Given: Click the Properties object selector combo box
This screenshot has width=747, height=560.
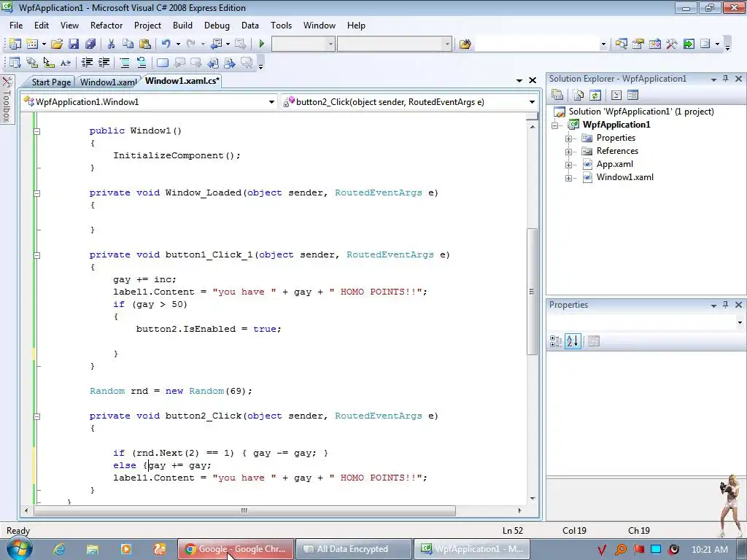Looking at the screenshot, I should tap(646, 322).
